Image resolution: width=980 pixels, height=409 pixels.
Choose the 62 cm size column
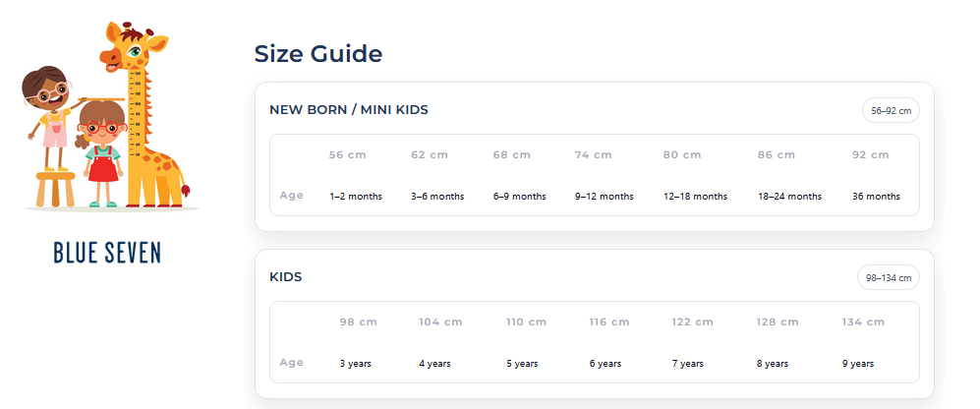(430, 155)
